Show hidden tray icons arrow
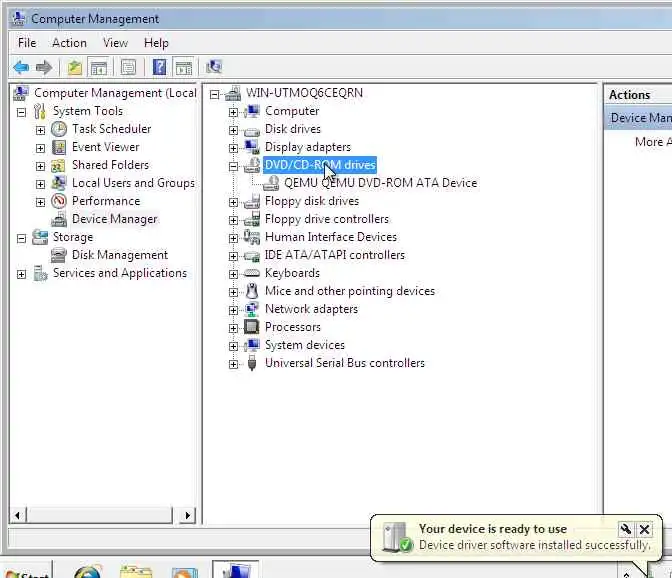Viewport: 672px width, 578px height. [x=626, y=574]
